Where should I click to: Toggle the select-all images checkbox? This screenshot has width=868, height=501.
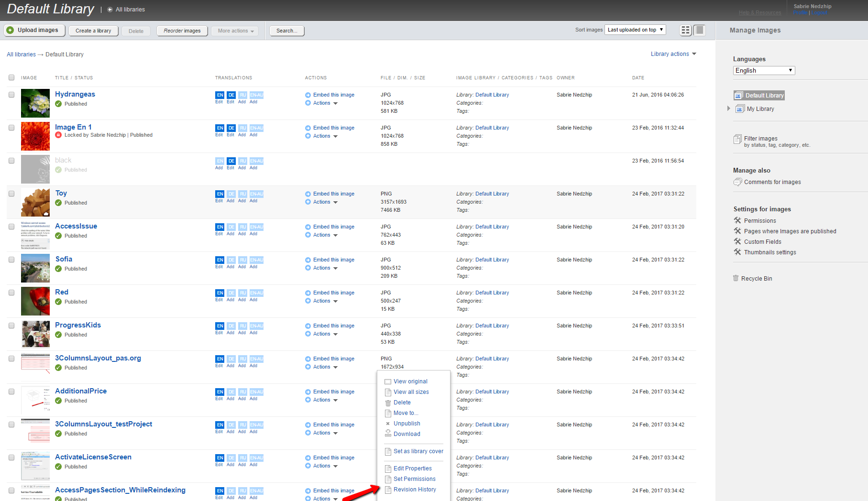(11, 77)
